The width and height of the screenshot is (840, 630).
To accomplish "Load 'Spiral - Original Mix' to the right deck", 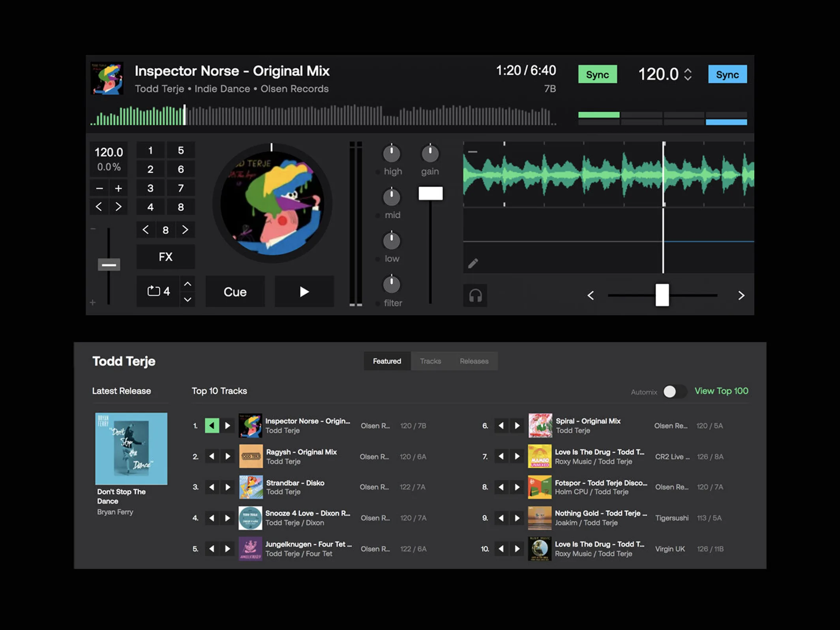I will (x=517, y=426).
